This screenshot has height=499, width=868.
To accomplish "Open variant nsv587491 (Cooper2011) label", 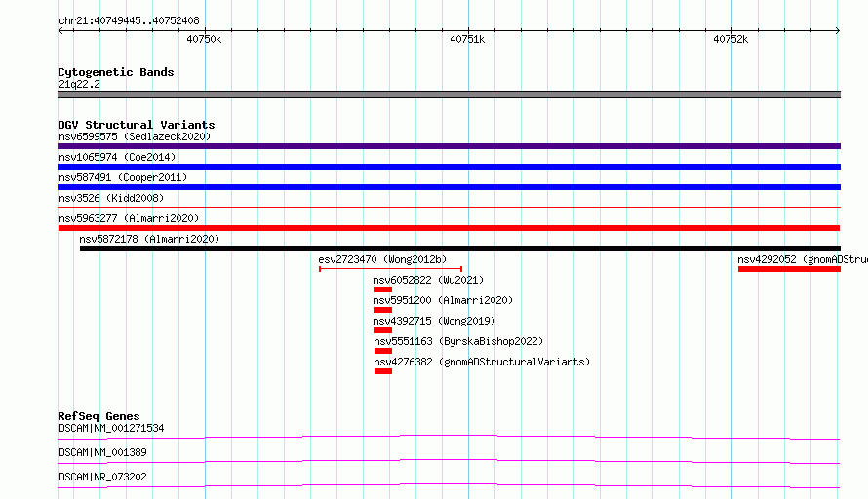I will (123, 177).
